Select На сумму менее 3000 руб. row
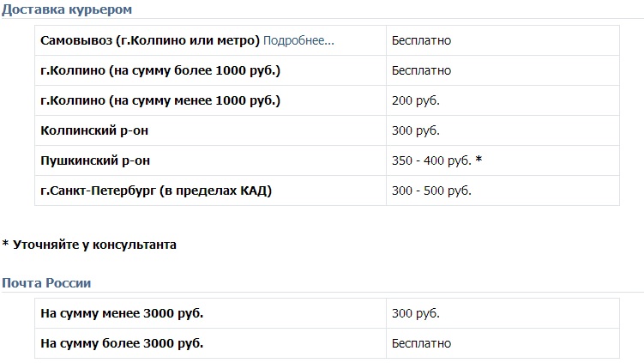The height and width of the screenshot is (363, 644). pyautogui.click(x=122, y=313)
